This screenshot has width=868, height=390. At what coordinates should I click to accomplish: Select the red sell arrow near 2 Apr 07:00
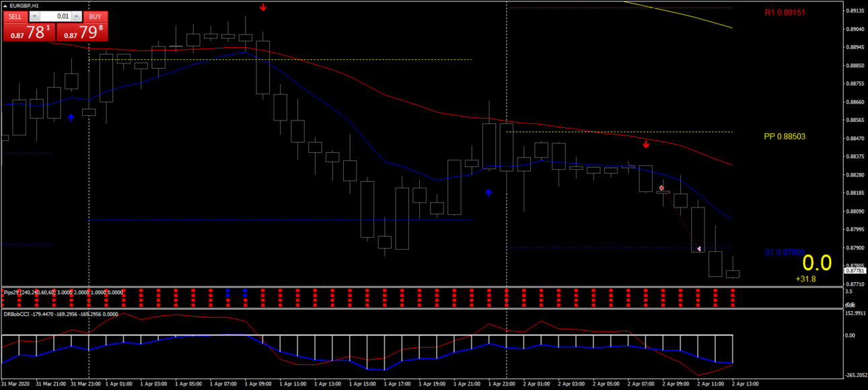click(x=646, y=143)
